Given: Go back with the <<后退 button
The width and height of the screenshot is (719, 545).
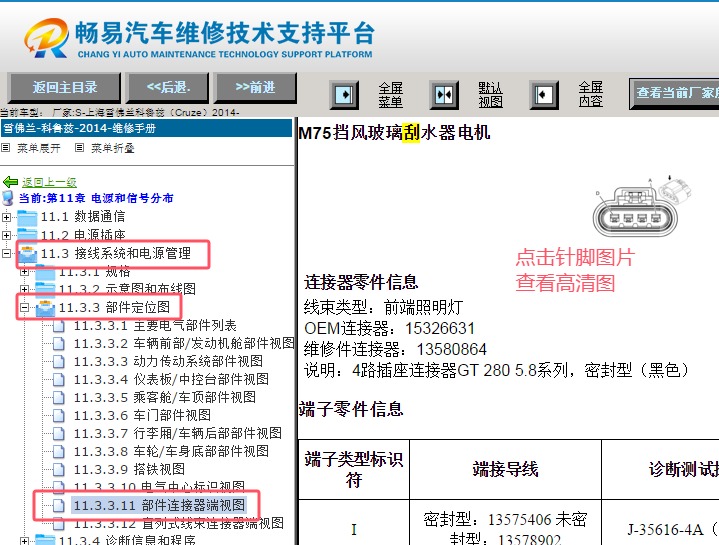Looking at the screenshot, I should (168, 88).
